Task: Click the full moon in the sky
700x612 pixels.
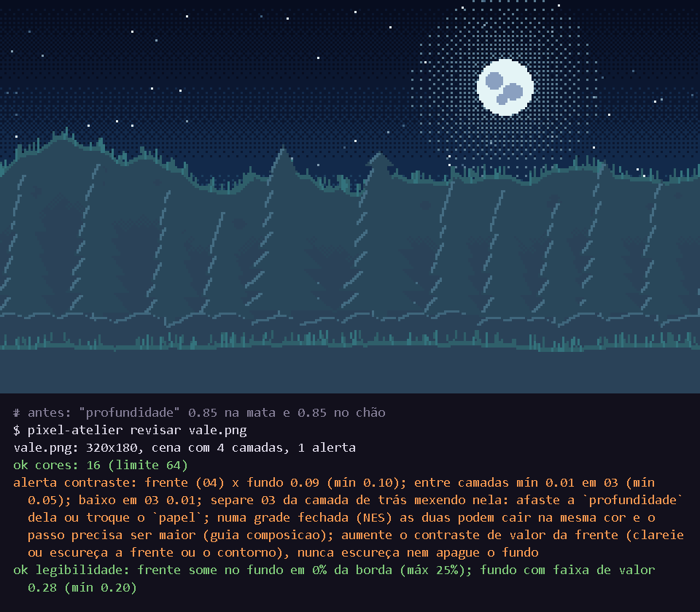Action: coord(505,87)
